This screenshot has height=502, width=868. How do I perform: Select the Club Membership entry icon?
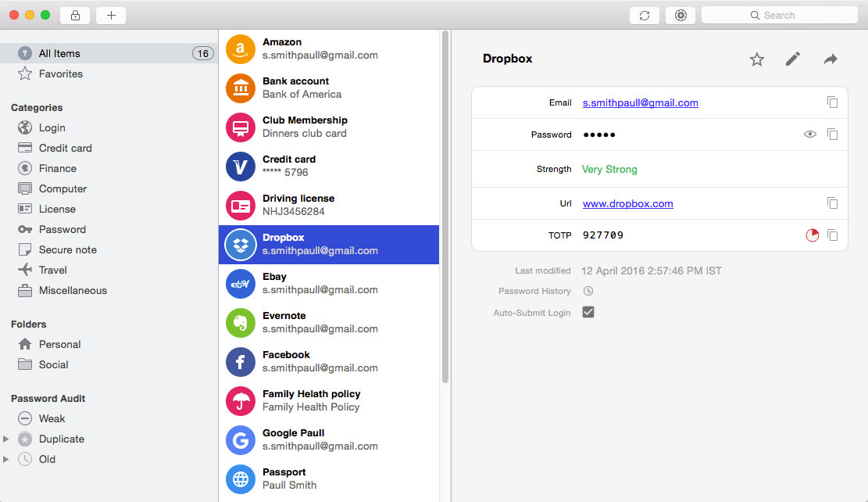241,127
